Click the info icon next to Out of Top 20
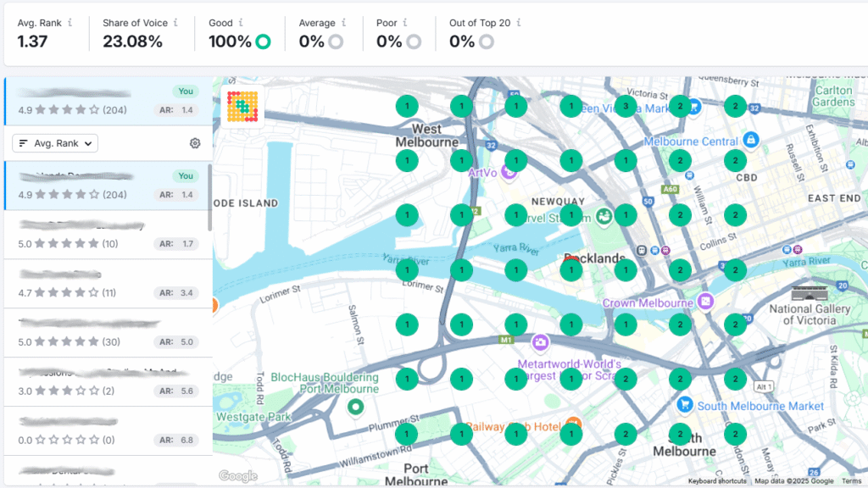The height and width of the screenshot is (488, 868). pos(518,23)
